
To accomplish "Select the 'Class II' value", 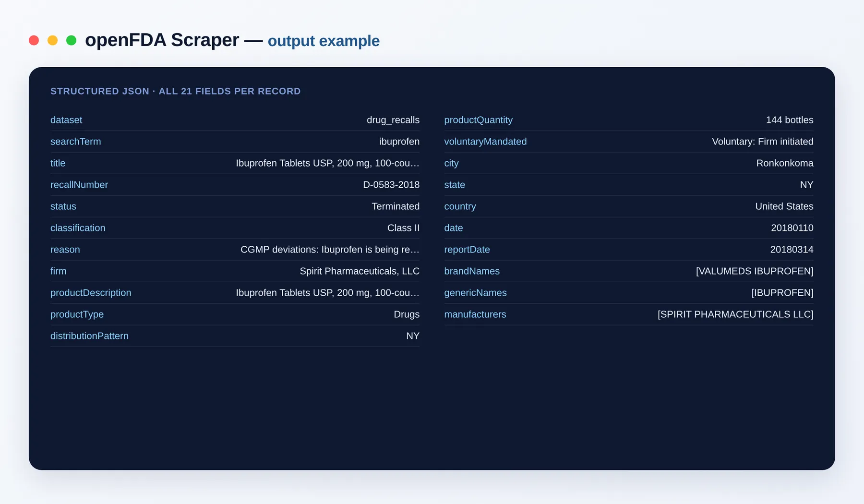I will pyautogui.click(x=404, y=228).
